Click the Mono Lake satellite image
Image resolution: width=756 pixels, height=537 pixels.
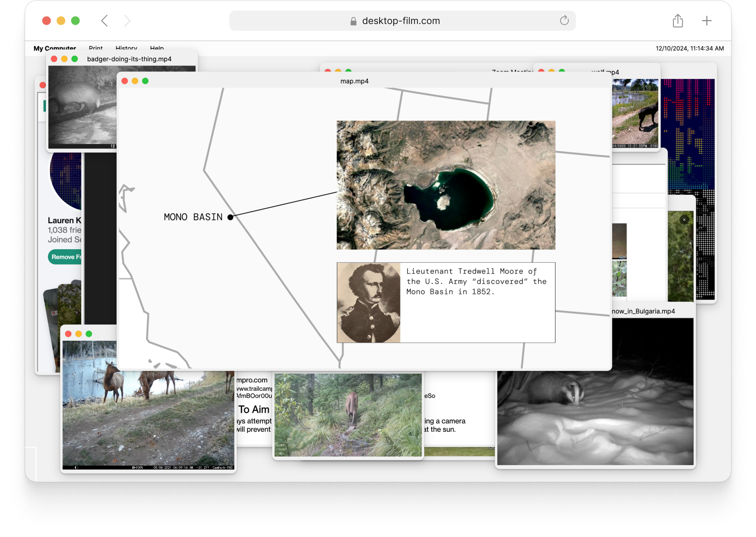[446, 185]
